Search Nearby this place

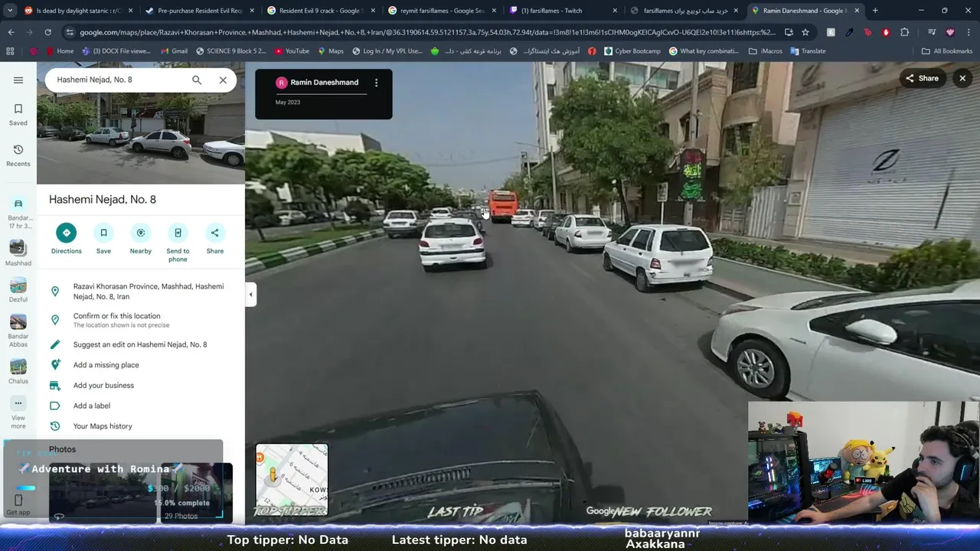[141, 240]
